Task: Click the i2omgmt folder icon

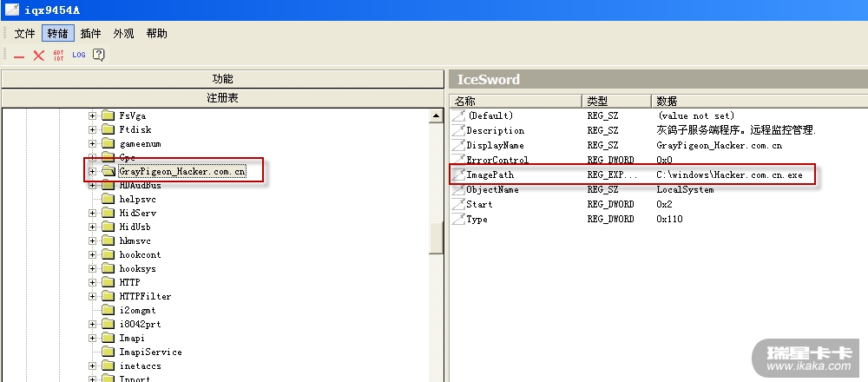Action: [108, 310]
